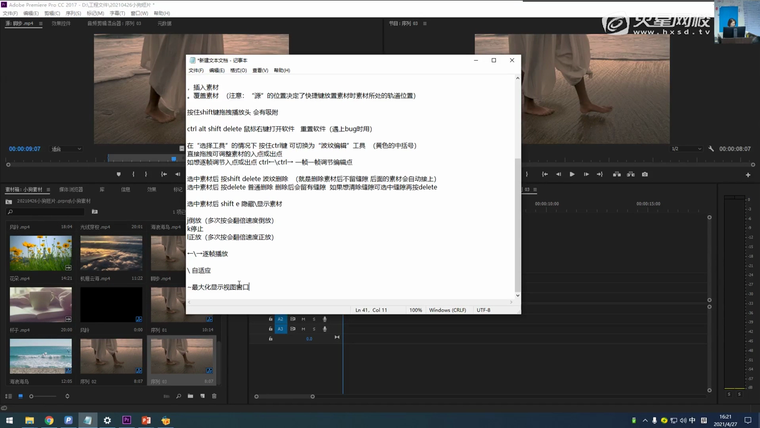Open Premiere Pro from the taskbar

click(127, 420)
